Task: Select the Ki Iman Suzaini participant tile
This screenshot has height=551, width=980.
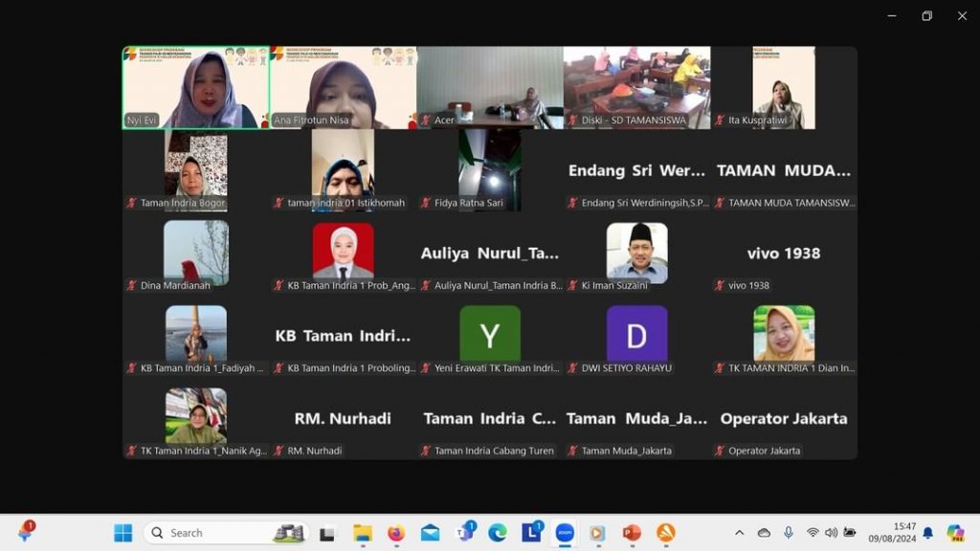Action: 636,253
